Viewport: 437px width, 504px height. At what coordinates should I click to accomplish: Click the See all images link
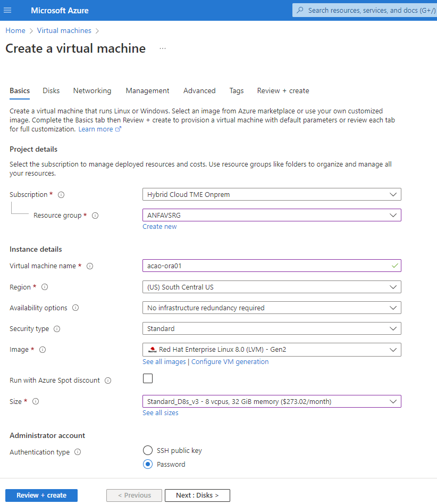[x=164, y=362]
